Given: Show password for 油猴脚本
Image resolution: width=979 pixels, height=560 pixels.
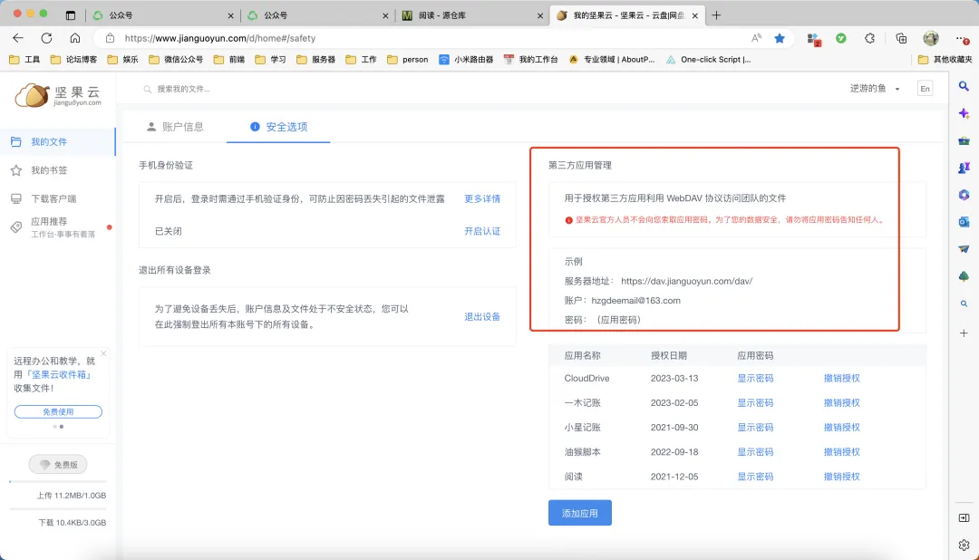Looking at the screenshot, I should pyautogui.click(x=755, y=452).
